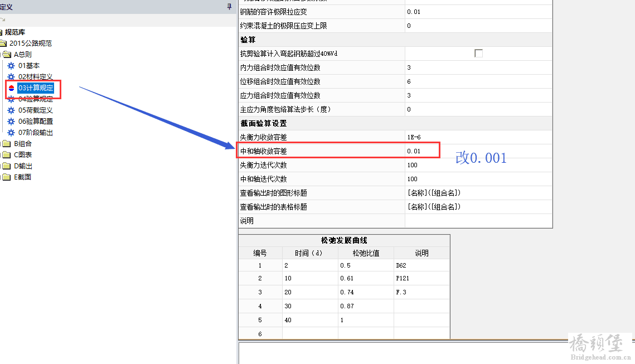Click note cell P121 in row 2
The image size is (635, 364).
point(421,278)
